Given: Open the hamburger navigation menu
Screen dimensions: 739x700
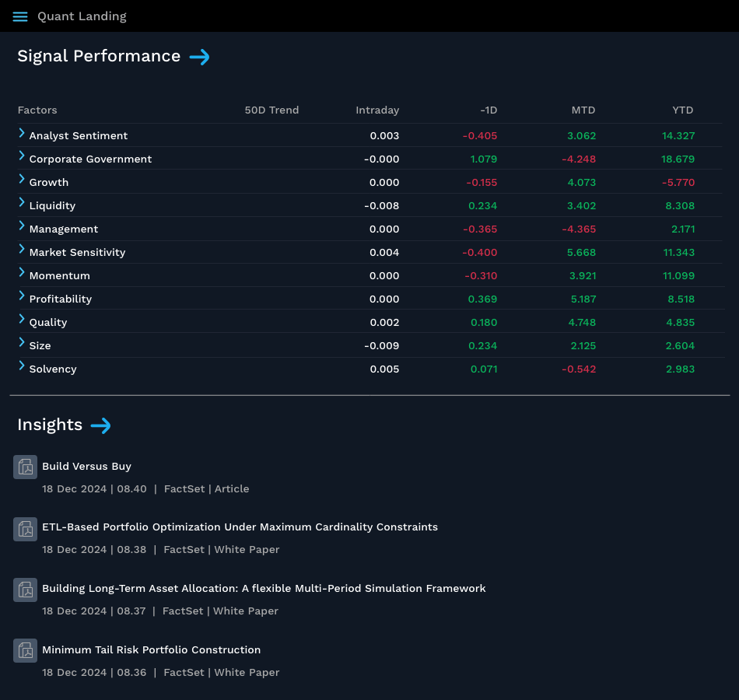Looking at the screenshot, I should click(x=19, y=16).
